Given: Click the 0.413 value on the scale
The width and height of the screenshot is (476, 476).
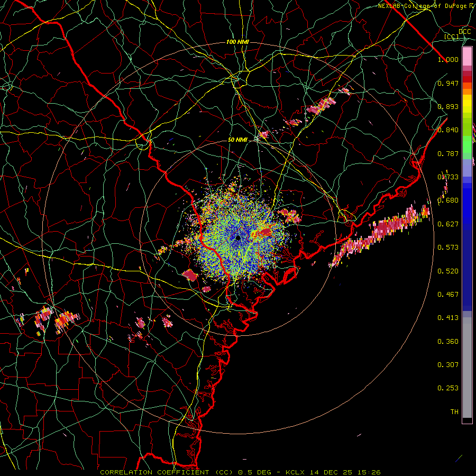Looking at the screenshot, I should point(448,318).
